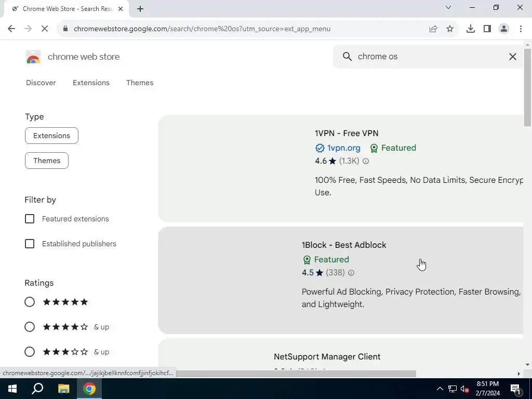Viewport: 532px width, 399px height.
Task: Open taskbar clock showing 8:51 PM
Action: 487,389
